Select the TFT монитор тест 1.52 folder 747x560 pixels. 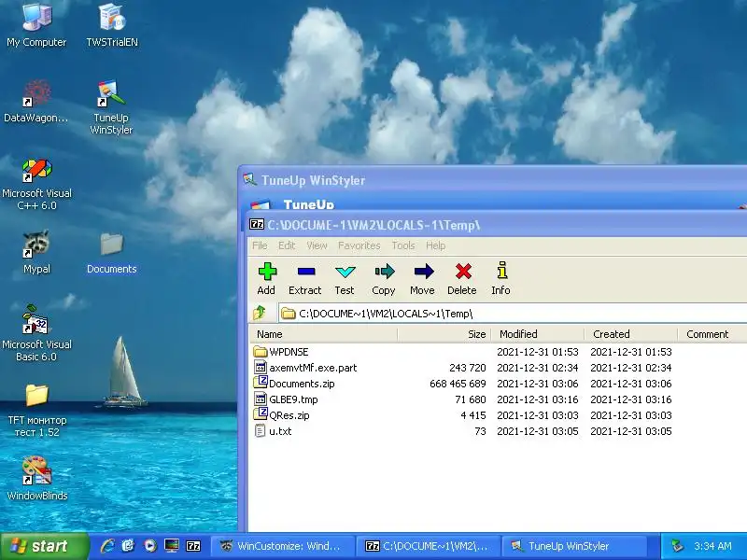click(x=36, y=411)
